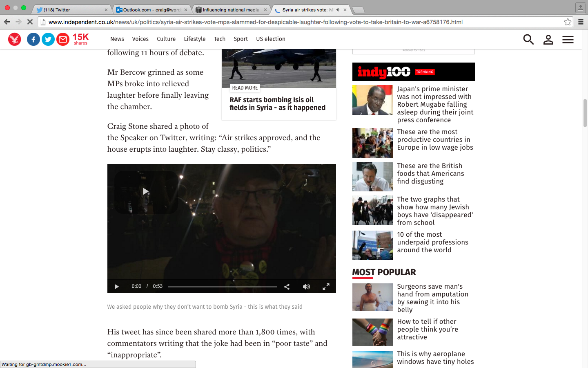This screenshot has height=368, width=588.
Task: Click rainbow wristbands thumbnail
Action: [x=373, y=332]
